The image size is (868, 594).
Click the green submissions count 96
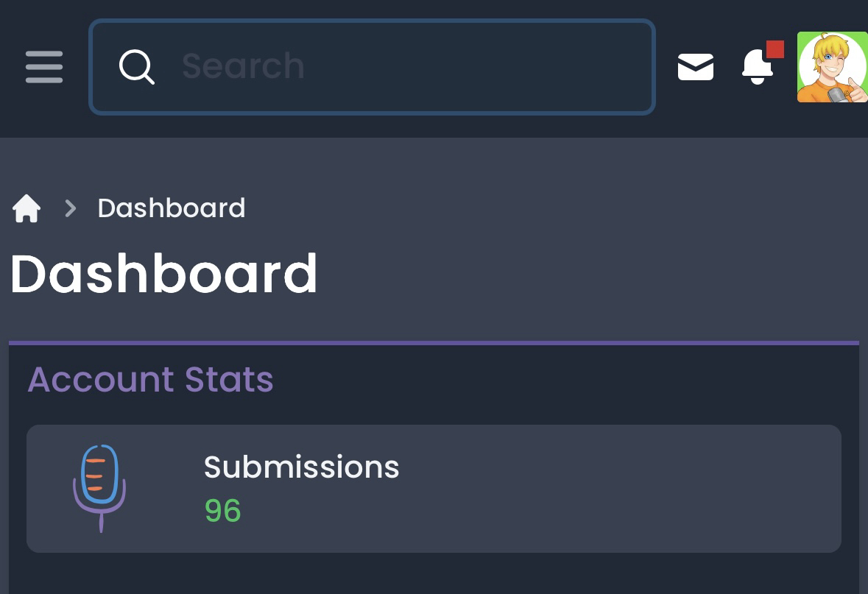(x=222, y=511)
